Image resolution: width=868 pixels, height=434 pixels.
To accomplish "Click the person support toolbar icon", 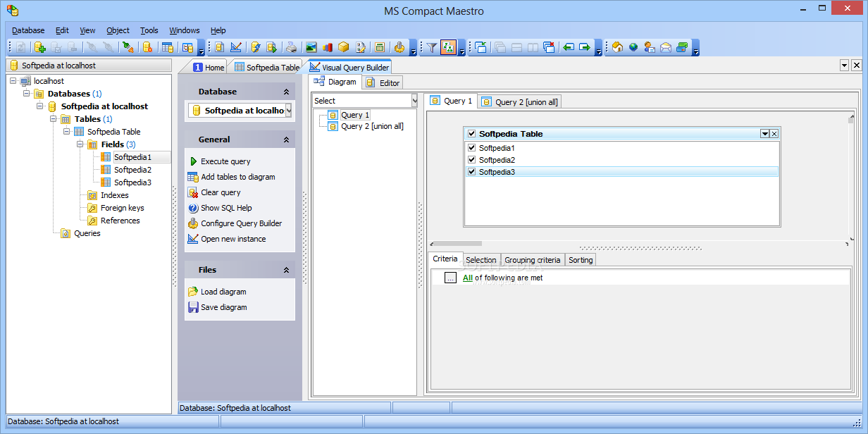I will pos(650,47).
